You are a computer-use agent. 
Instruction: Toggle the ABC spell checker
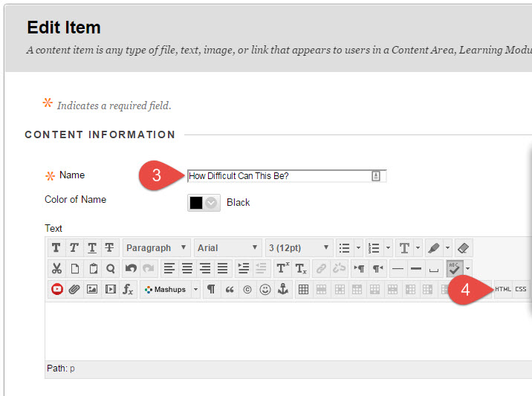point(454,269)
